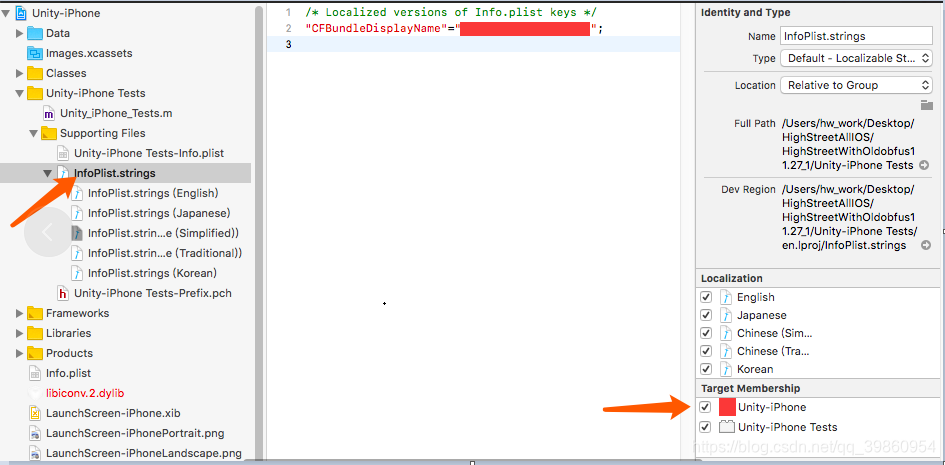945x465 pixels.
Task: Click the LaunchScreen-iPhoneLandscape.png image icon
Action: pyautogui.click(x=35, y=453)
